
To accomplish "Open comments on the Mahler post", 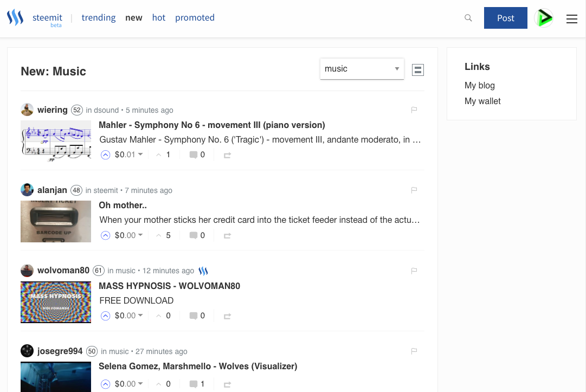I will [x=197, y=155].
